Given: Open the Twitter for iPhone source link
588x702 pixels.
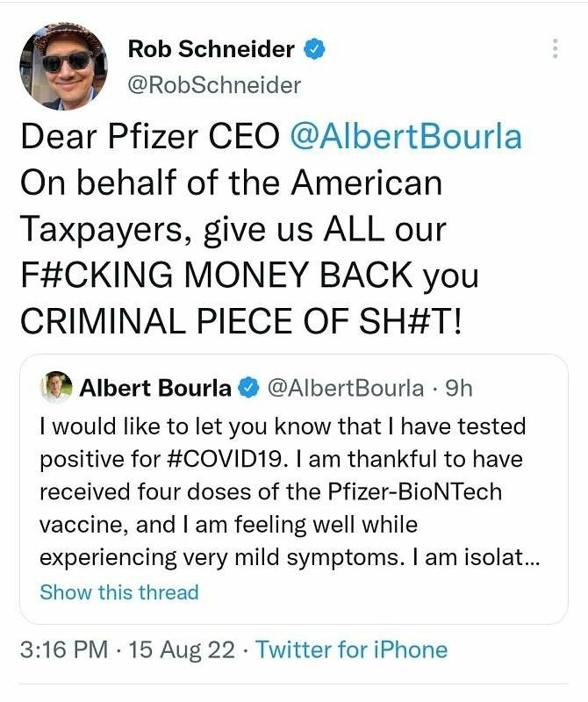Looking at the screenshot, I should pyautogui.click(x=351, y=650).
